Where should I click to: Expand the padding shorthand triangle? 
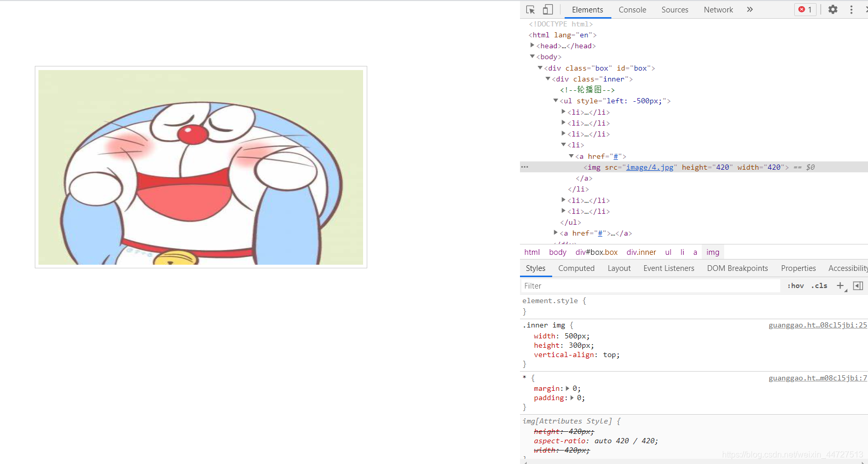[572, 398]
